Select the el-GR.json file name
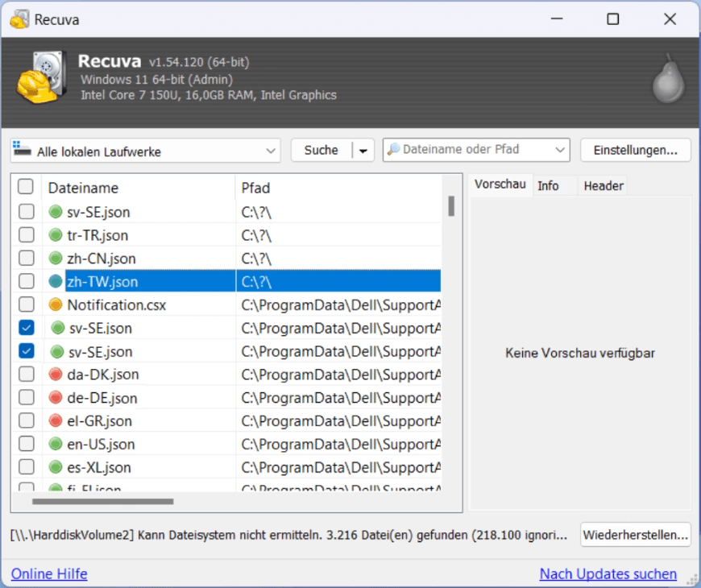Screen dimensions: 701x588 point(99,421)
